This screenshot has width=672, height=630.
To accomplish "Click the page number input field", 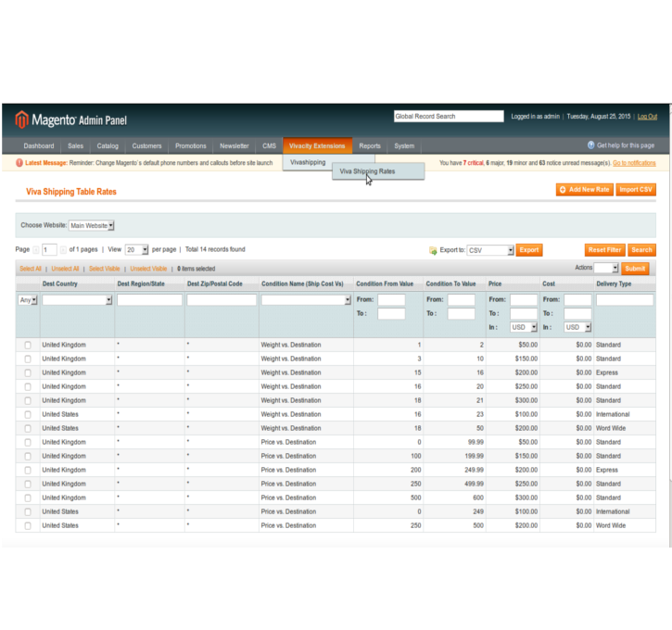I will [x=49, y=250].
